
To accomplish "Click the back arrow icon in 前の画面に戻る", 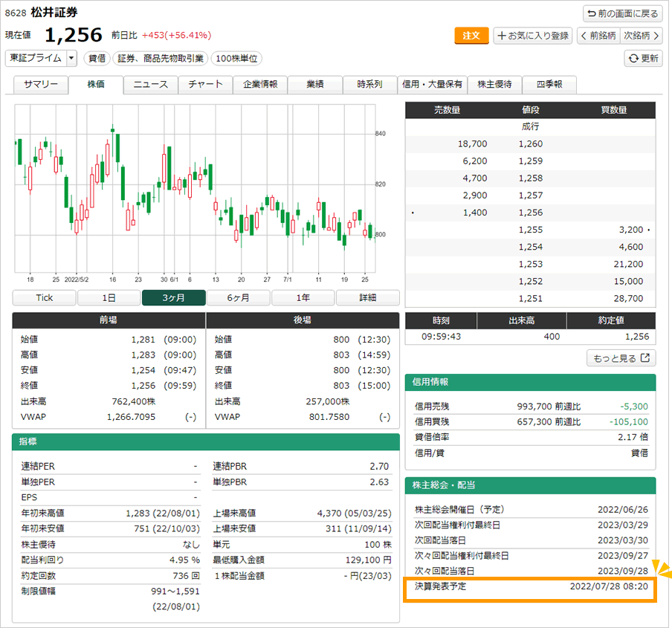I will [592, 13].
